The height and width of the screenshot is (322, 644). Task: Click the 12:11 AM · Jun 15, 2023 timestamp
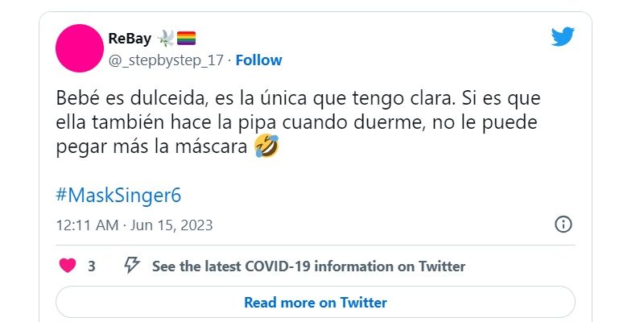134,225
